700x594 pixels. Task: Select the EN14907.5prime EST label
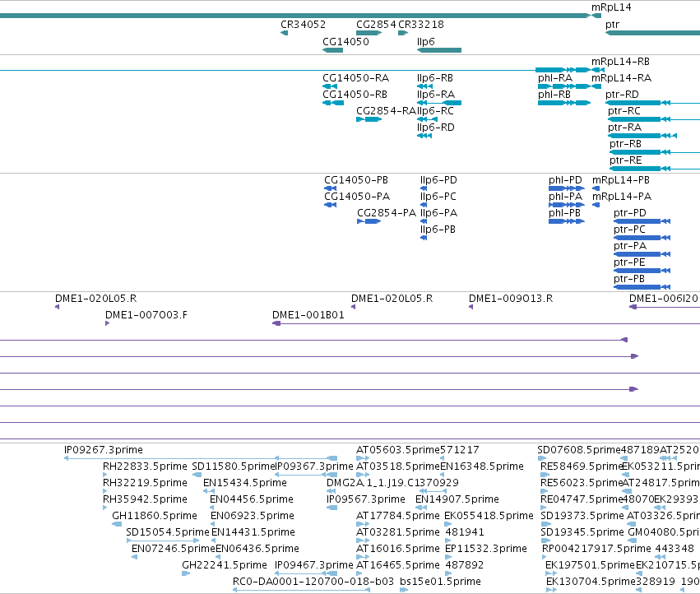point(457,499)
